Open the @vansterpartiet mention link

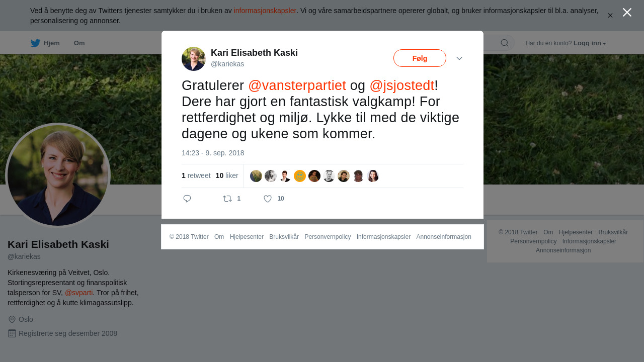(x=297, y=85)
